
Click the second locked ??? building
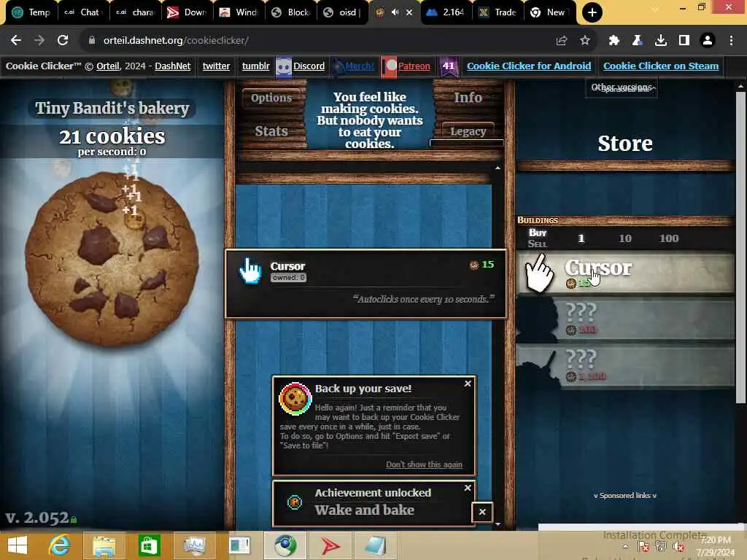(625, 366)
